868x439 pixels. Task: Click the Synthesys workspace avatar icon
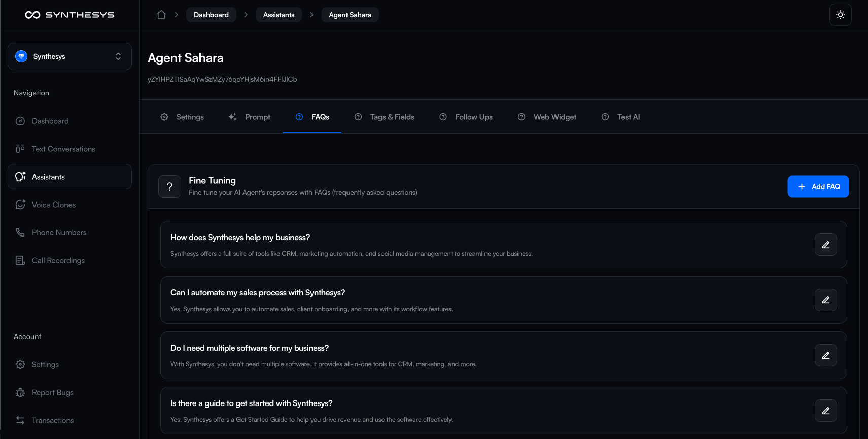point(21,56)
